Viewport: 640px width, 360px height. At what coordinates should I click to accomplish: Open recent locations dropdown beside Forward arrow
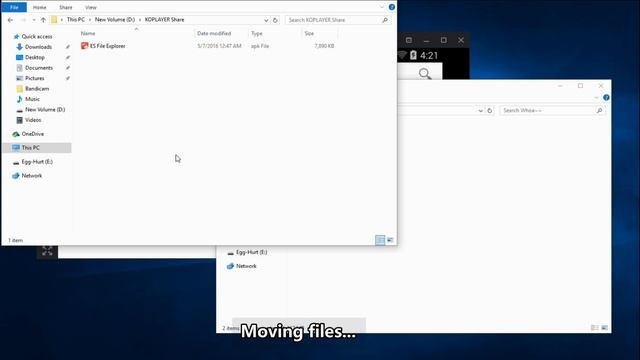pyautogui.click(x=33, y=20)
